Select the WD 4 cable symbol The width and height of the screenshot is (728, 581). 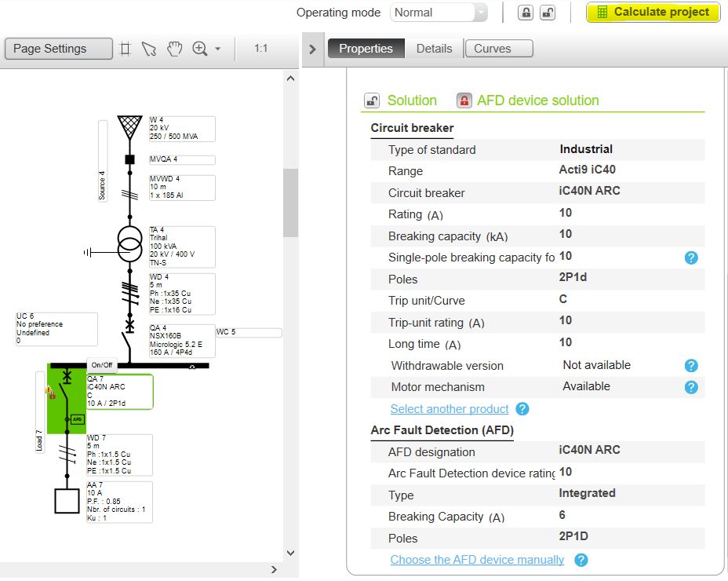[x=130, y=294]
